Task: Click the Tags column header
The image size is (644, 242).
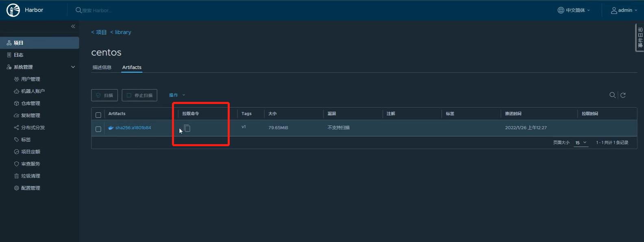Action: [246, 114]
